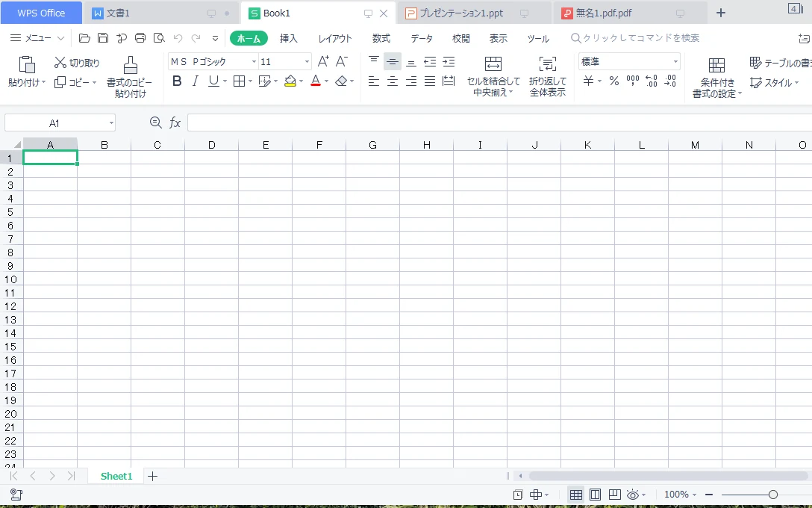Expand the Name Box A1 dropdown
Screen dimensions: 812x508
point(111,123)
